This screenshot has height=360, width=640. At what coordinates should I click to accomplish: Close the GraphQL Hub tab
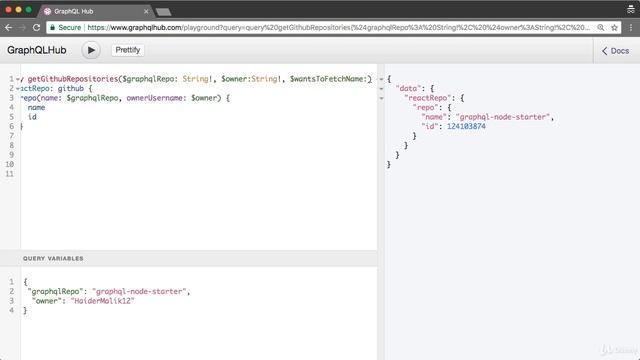coord(146,11)
